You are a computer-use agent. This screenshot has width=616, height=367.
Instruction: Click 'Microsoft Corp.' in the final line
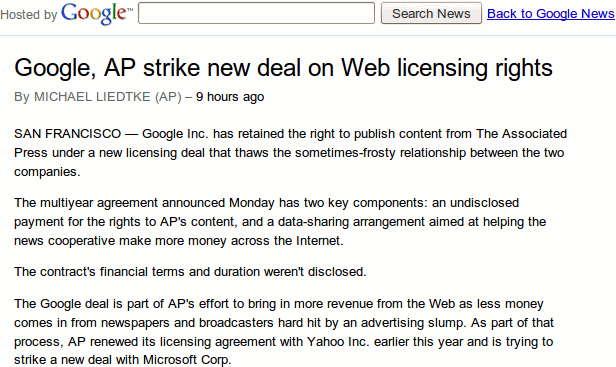click(x=187, y=360)
